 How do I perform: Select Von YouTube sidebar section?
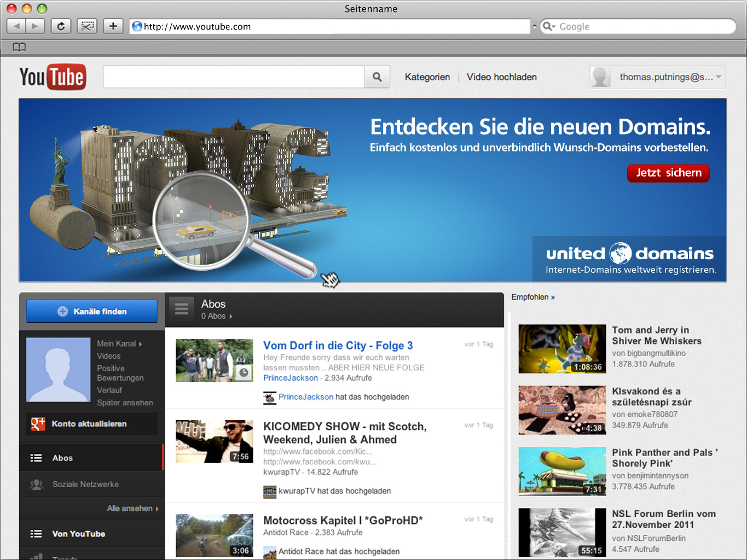(92, 534)
